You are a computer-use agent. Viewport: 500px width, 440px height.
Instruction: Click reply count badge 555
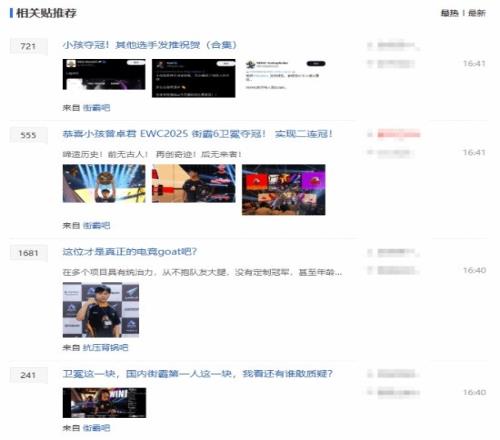[x=28, y=135]
